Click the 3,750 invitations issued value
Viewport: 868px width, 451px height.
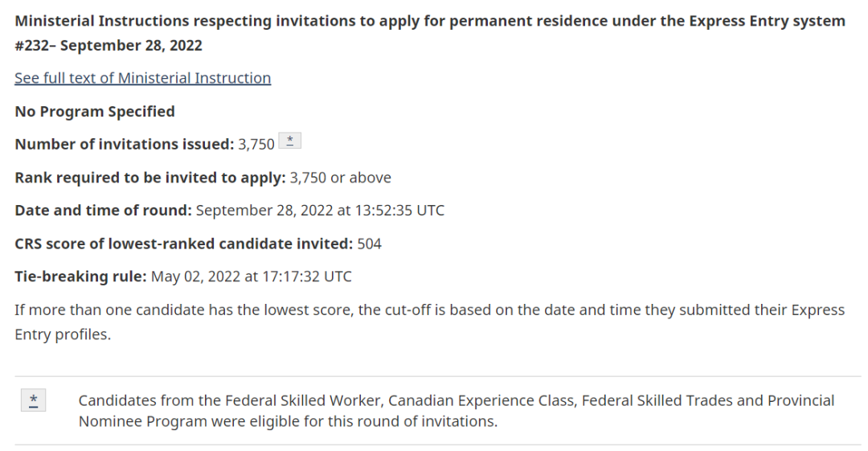tap(256, 145)
